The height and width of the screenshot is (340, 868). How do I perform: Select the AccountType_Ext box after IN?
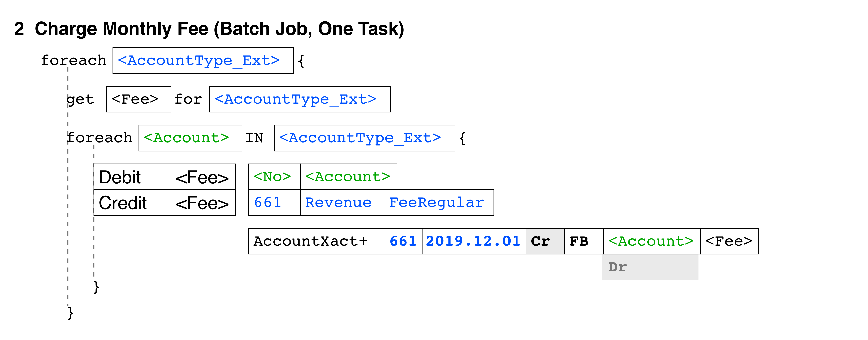(x=365, y=138)
